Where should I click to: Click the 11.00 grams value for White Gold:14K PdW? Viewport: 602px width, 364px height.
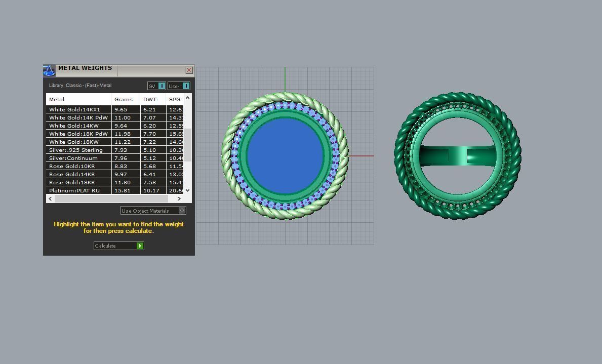[123, 117]
